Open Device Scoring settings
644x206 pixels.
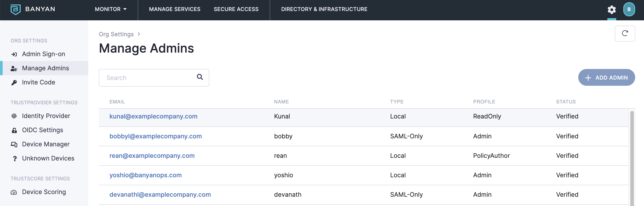click(x=44, y=192)
